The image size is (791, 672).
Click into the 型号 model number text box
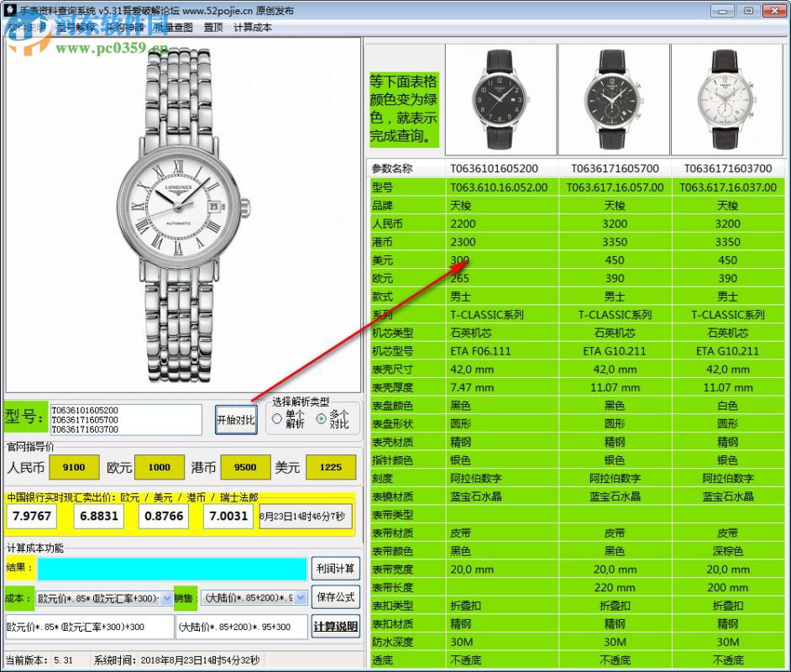pyautogui.click(x=126, y=419)
